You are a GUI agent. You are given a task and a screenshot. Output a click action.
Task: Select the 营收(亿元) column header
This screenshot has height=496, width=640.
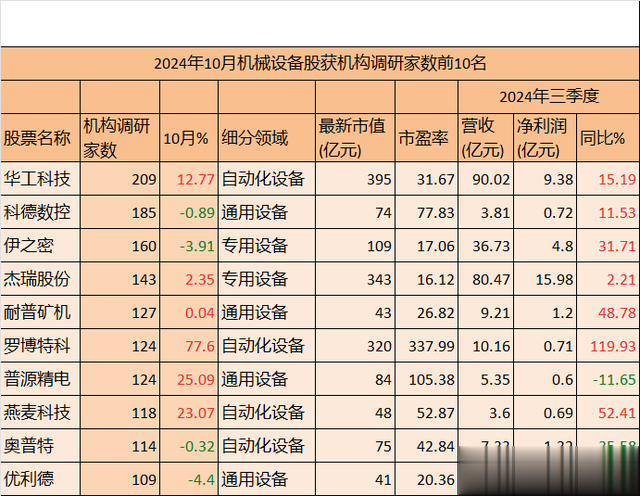click(x=486, y=138)
